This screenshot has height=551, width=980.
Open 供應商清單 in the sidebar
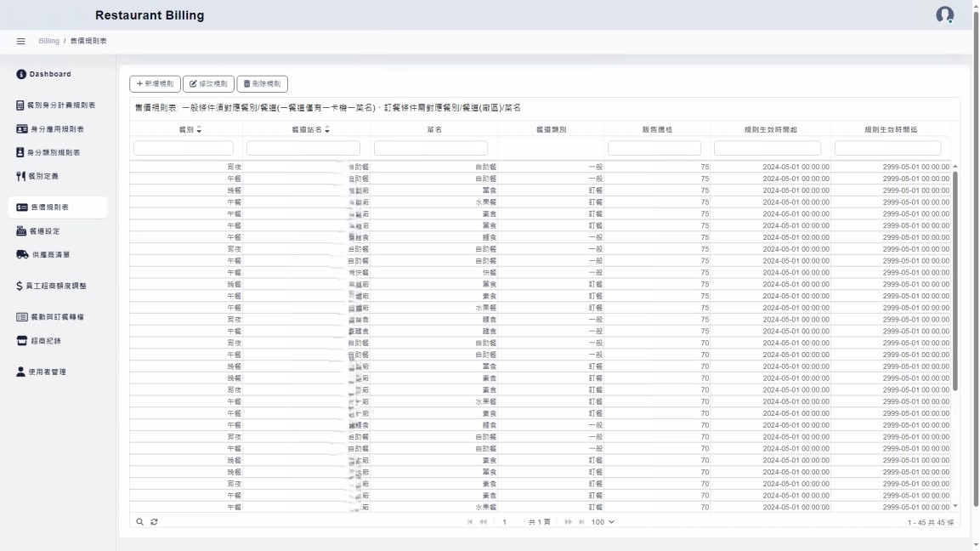pos(50,254)
